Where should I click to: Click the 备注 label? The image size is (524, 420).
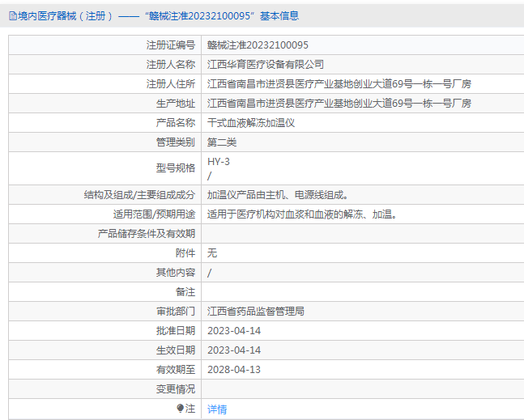[185, 292]
